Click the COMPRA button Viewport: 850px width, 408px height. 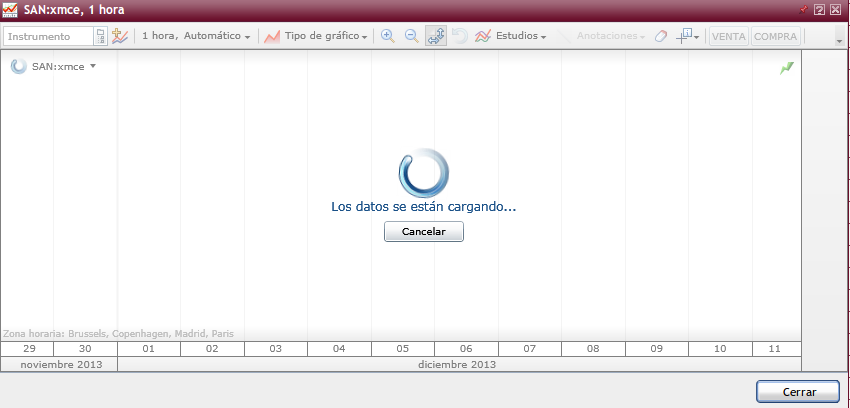pyautogui.click(x=776, y=36)
